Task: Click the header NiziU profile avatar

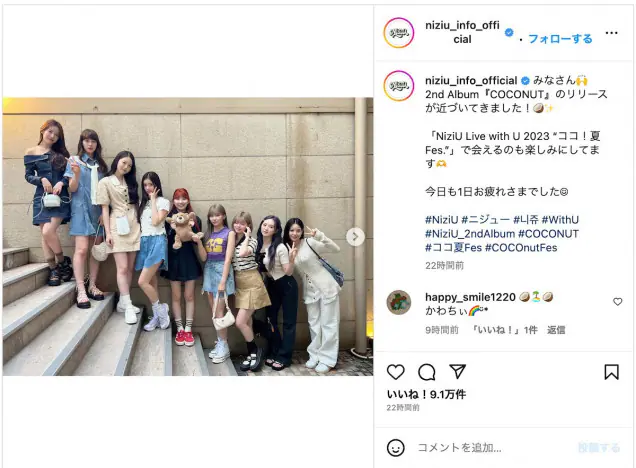Action: (x=399, y=33)
